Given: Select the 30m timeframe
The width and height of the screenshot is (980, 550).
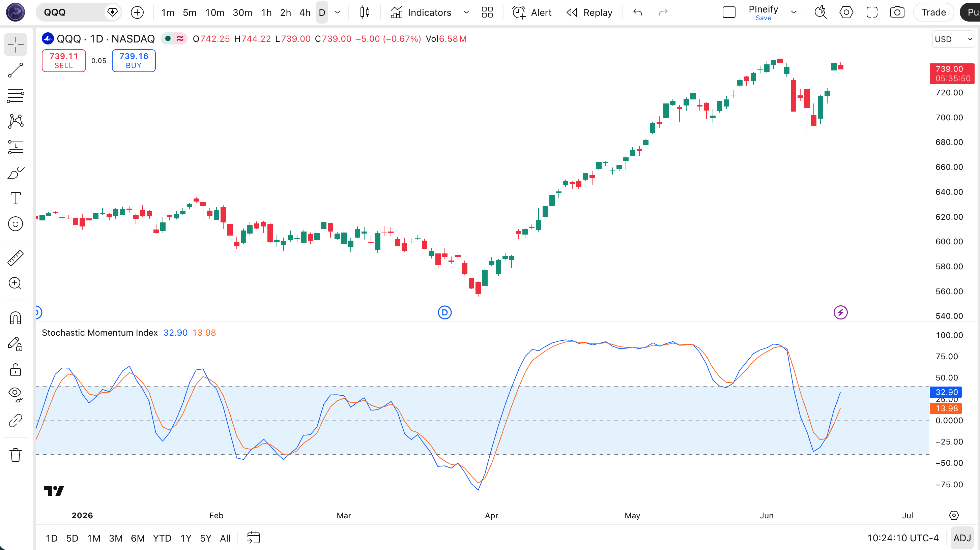Looking at the screenshot, I should 242,12.
